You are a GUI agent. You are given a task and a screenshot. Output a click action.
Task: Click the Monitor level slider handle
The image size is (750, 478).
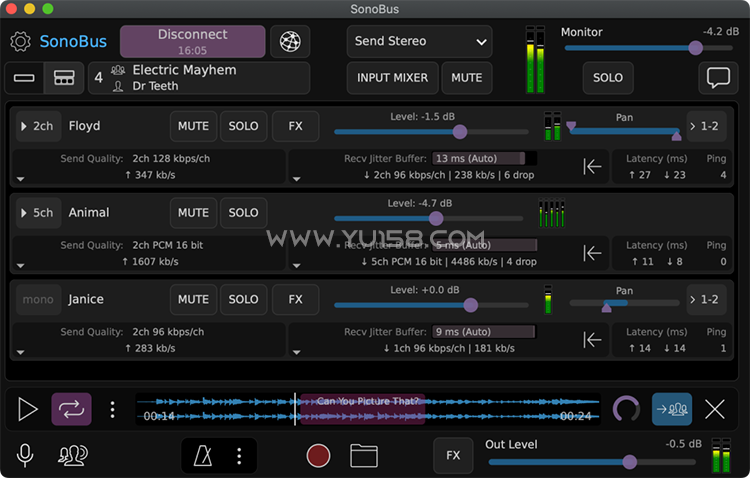pyautogui.click(x=695, y=48)
